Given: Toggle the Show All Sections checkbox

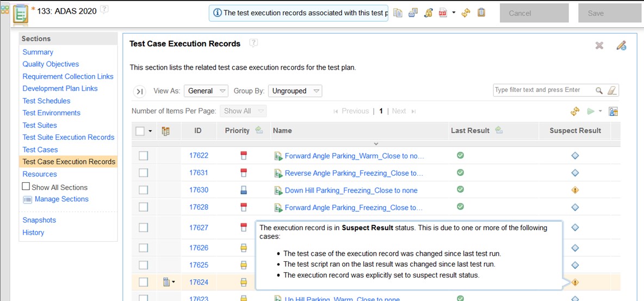Looking at the screenshot, I should tap(26, 186).
